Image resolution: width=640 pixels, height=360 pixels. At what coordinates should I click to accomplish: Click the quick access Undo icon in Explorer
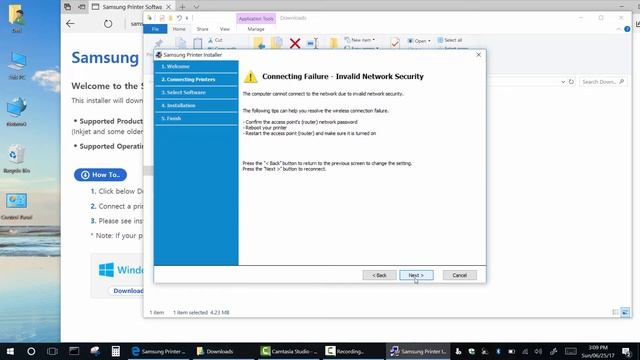pos(179,18)
